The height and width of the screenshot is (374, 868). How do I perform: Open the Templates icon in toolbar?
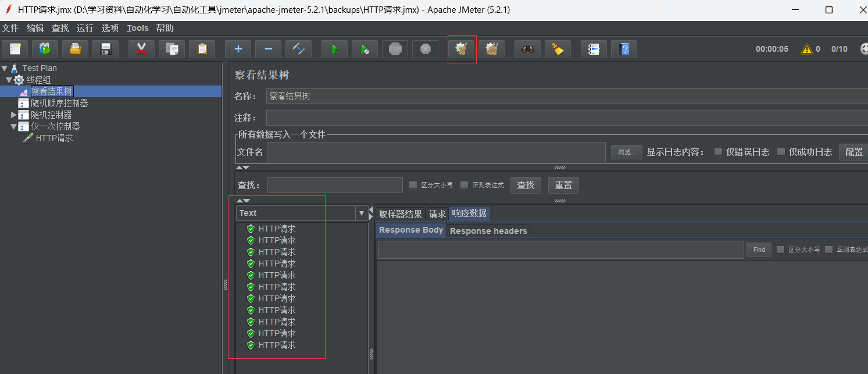click(45, 49)
